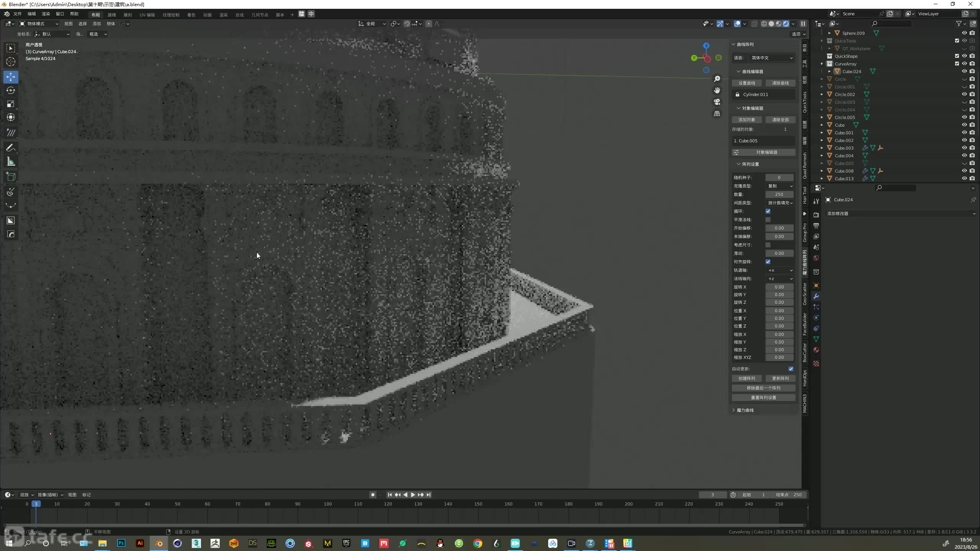This screenshot has width=980, height=551.
Task: Activate the Move tool
Action: (x=11, y=77)
